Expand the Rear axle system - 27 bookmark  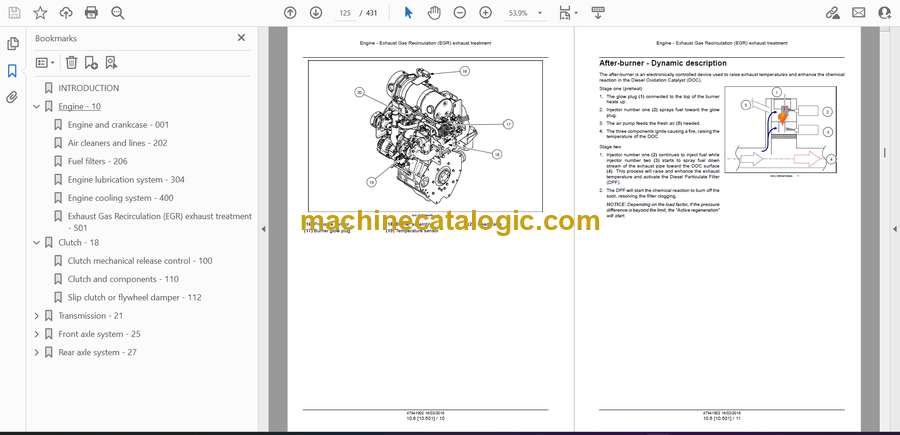click(37, 353)
